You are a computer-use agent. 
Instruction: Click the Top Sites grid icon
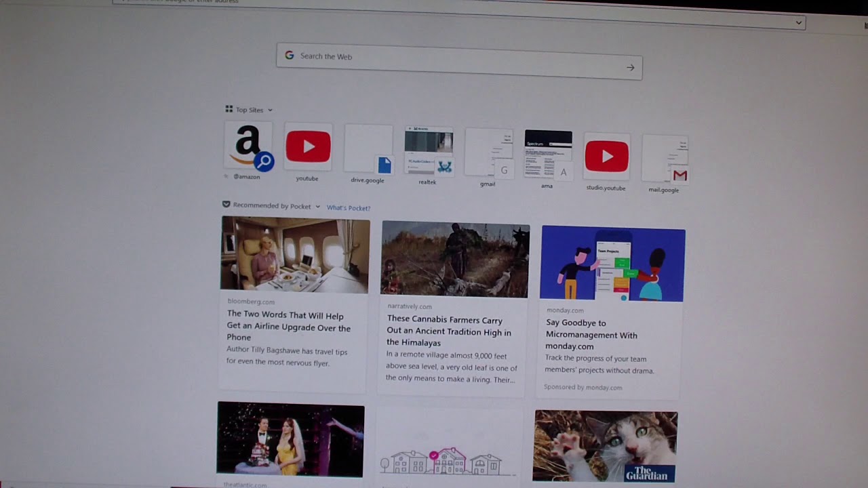pyautogui.click(x=229, y=109)
